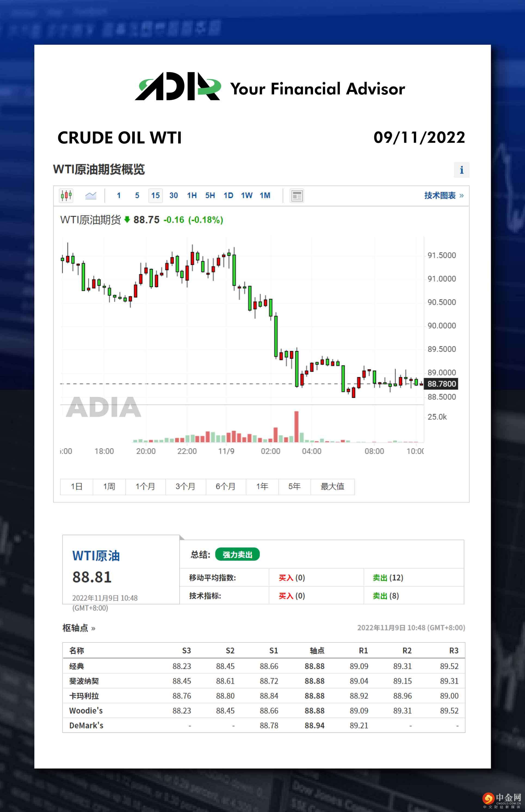
Task: Click the ADIA logo at the top
Action: 178,87
